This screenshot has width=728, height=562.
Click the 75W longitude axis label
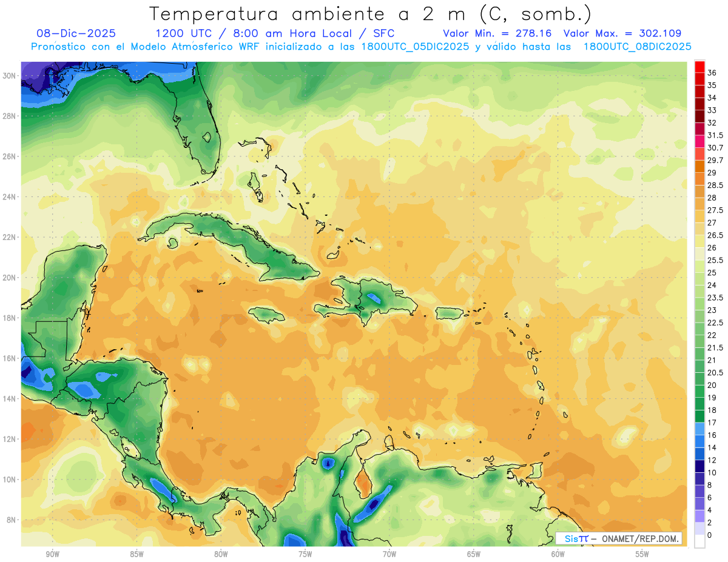click(305, 555)
